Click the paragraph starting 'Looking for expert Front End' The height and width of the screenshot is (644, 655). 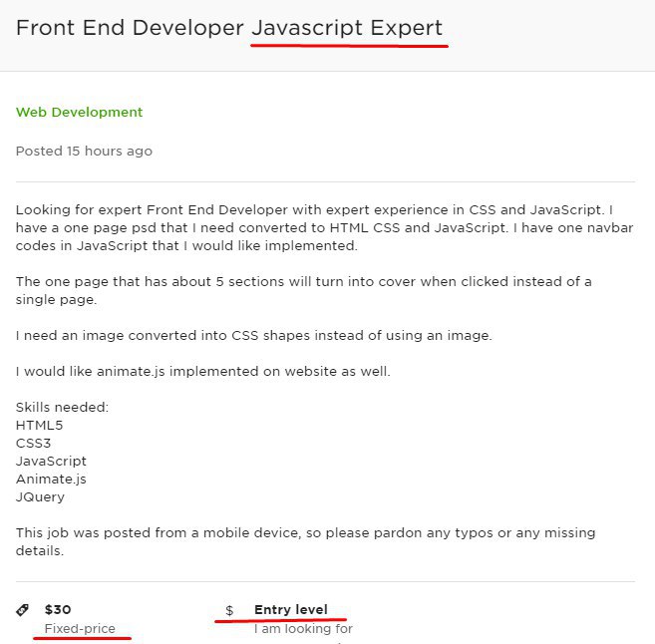tap(325, 227)
